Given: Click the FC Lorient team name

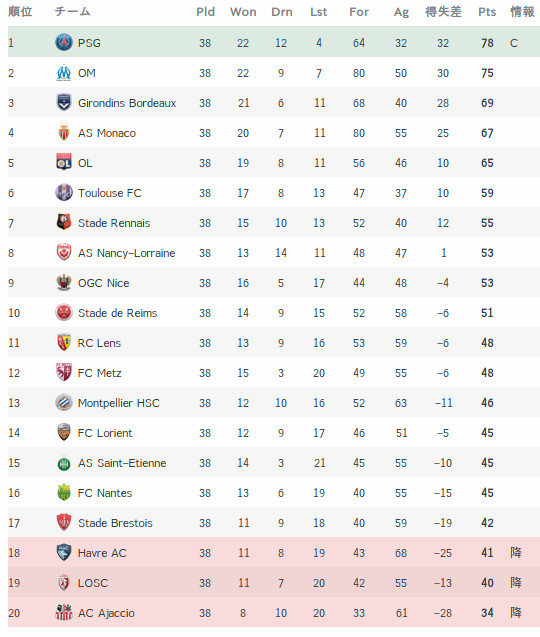Looking at the screenshot, I should 105,433.
